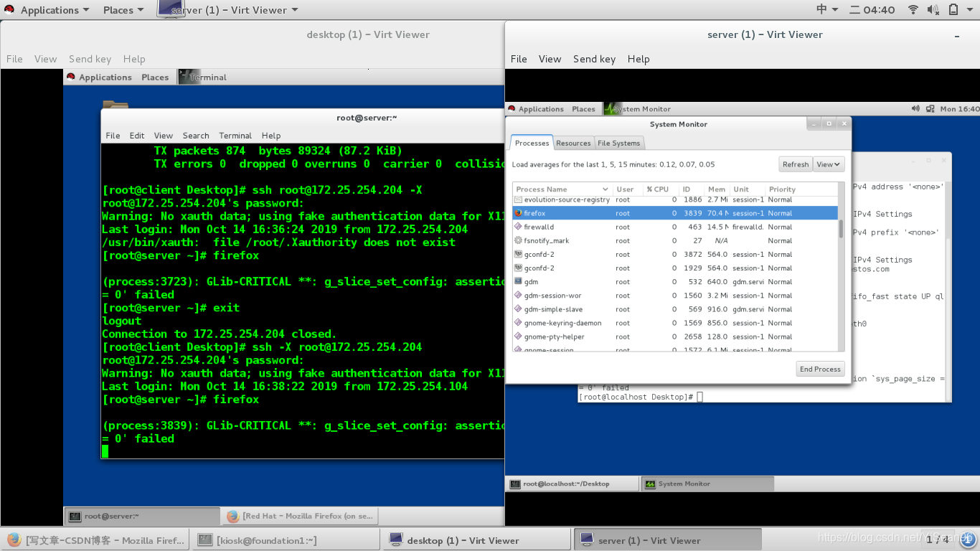The image size is (980, 551).
Task: Open Applications menu inside server guest
Action: pyautogui.click(x=535, y=109)
